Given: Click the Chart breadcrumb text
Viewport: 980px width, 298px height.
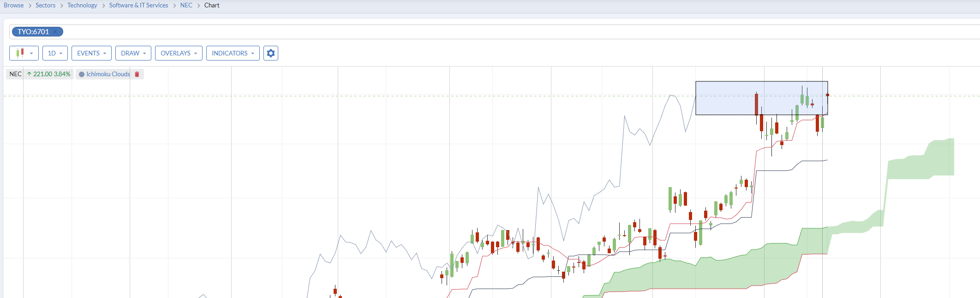Looking at the screenshot, I should click(x=212, y=5).
